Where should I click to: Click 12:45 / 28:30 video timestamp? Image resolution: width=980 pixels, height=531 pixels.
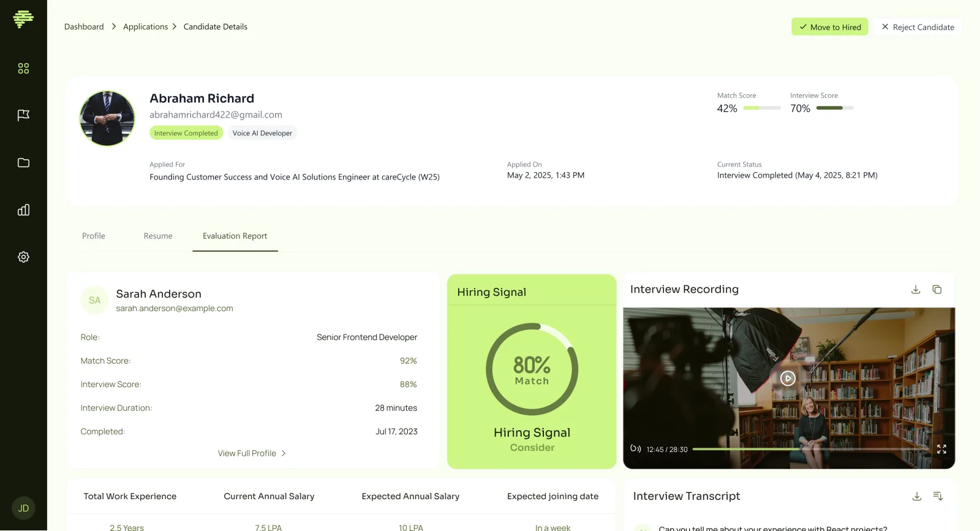coord(667,450)
